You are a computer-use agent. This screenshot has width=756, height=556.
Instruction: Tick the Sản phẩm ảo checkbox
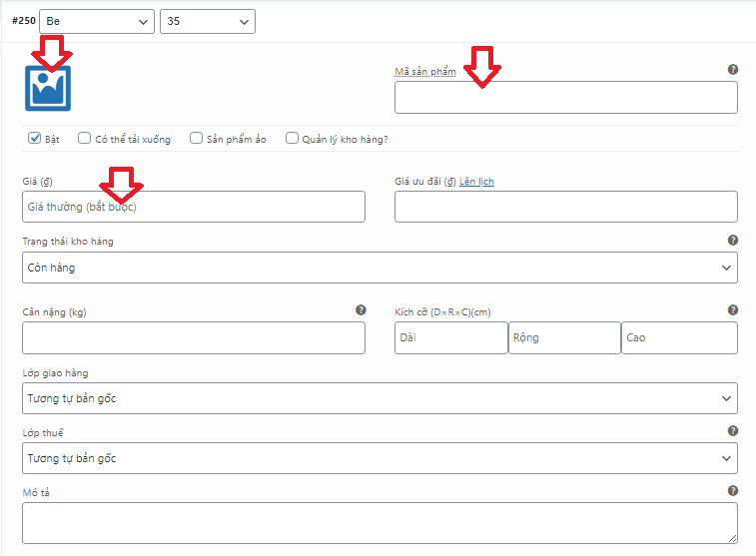(x=197, y=139)
